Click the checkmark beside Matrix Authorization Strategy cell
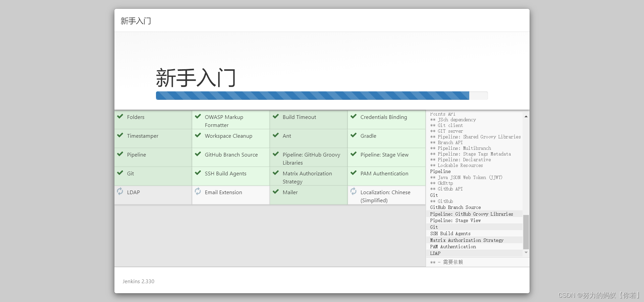Viewport: 644px width, 302px height. tap(276, 173)
